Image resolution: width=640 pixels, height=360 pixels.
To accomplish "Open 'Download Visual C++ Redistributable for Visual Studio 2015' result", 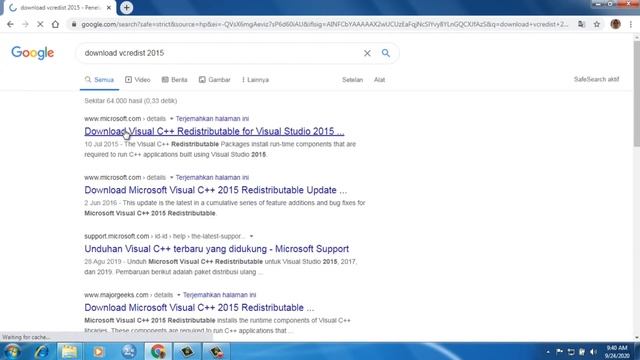I will click(214, 131).
